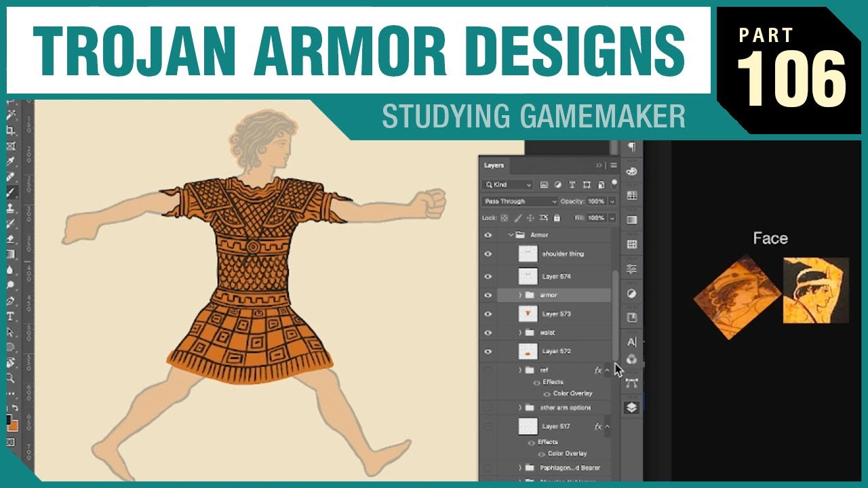This screenshot has height=488, width=868.
Task: Select the Frame tool
Action: [x=11, y=146]
